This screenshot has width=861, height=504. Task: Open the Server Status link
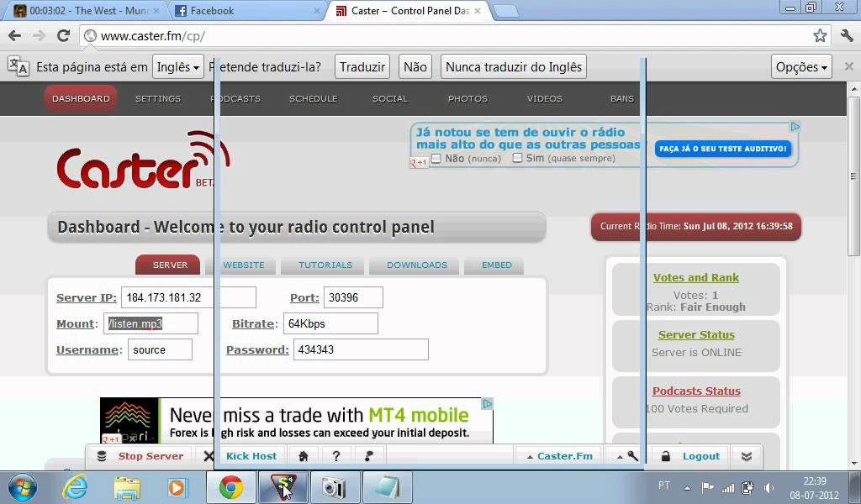[x=696, y=334]
